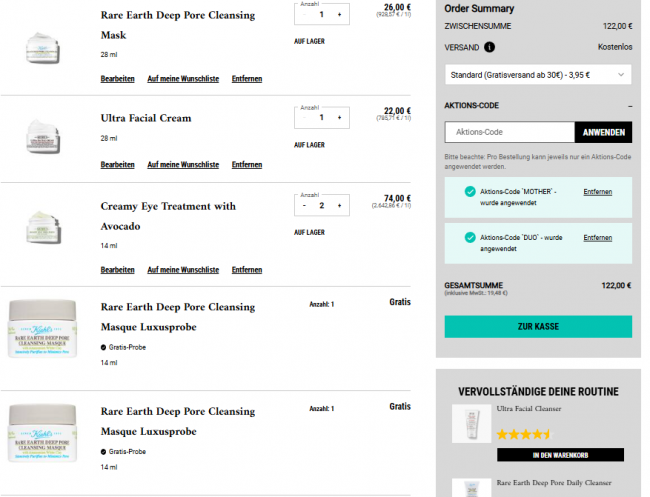Select the Zwischensumme amount 122,00 €

[617, 26]
